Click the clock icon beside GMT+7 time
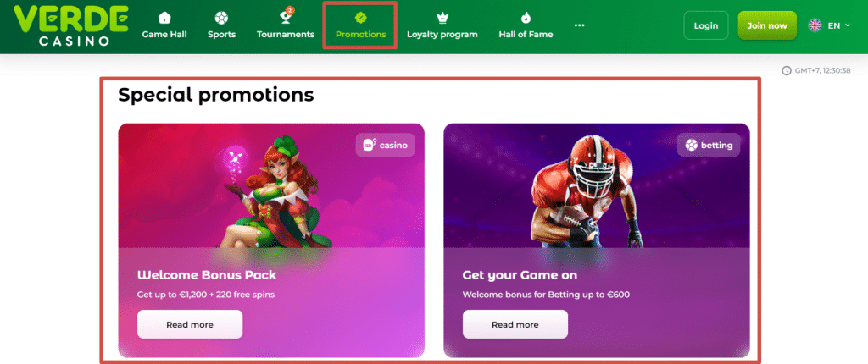 [x=786, y=71]
